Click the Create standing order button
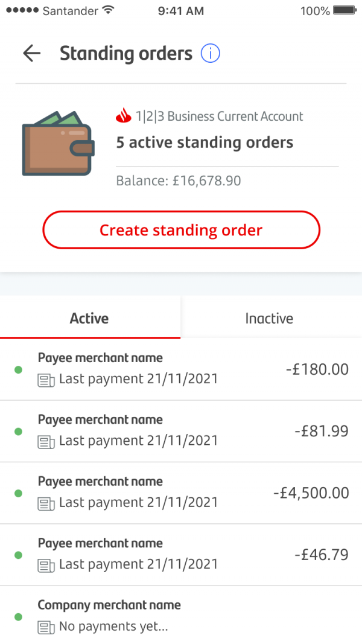Image resolution: width=362 pixels, height=644 pixels. pyautogui.click(x=181, y=230)
